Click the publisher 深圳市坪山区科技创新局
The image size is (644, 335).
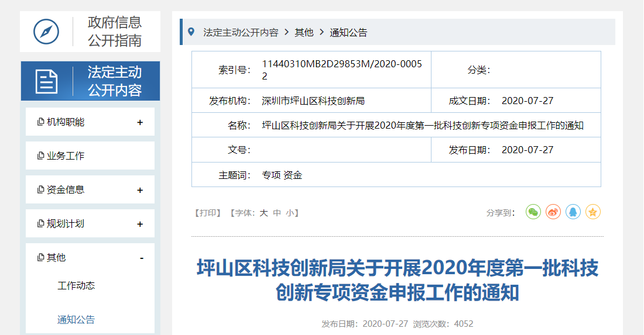pos(313,101)
